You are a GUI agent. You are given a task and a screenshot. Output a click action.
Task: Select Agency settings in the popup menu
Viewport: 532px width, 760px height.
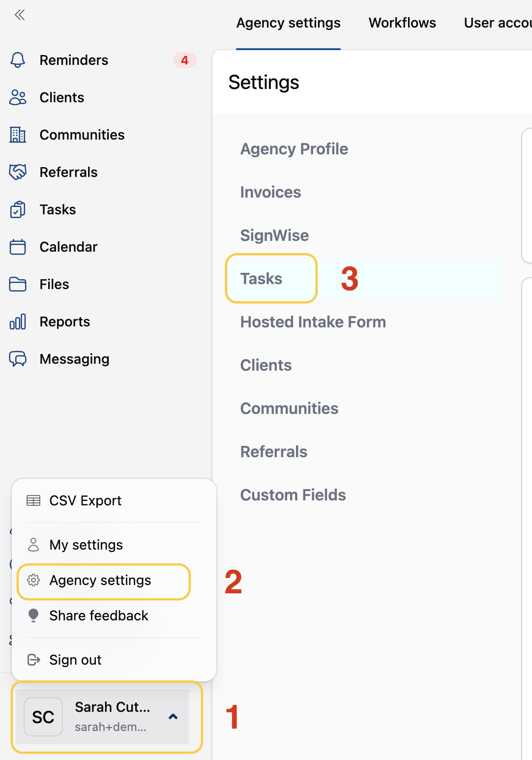tap(100, 581)
